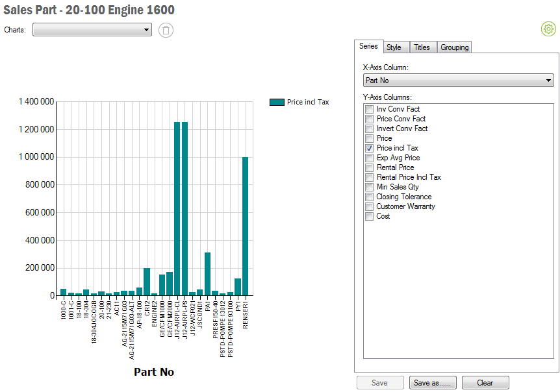Toggle the Exp Avg Price checkbox

pyautogui.click(x=369, y=158)
